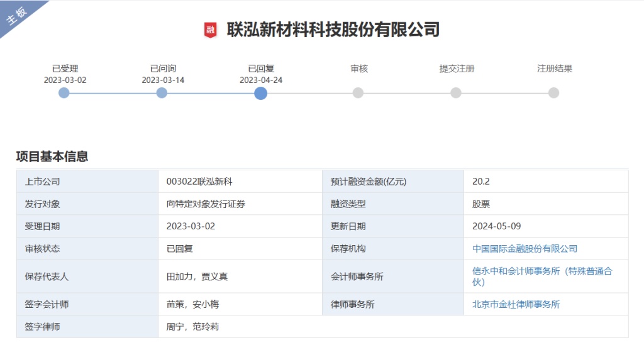The width and height of the screenshot is (644, 345).
Task: Click the company title 联泓新材料科技股份有限公司
Action: click(x=333, y=30)
